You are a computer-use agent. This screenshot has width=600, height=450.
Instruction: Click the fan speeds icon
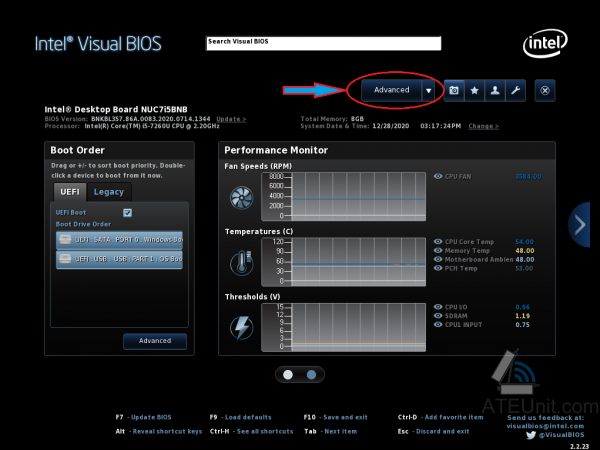coord(243,197)
